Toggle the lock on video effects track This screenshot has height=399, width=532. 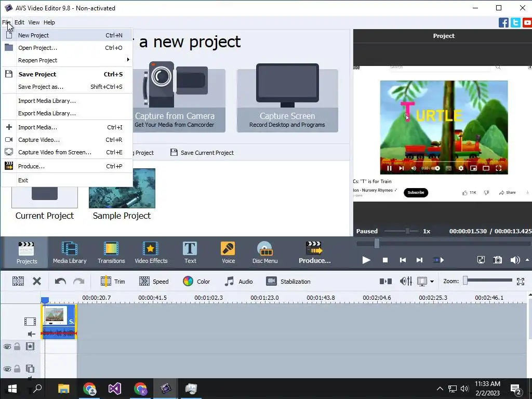(x=17, y=346)
